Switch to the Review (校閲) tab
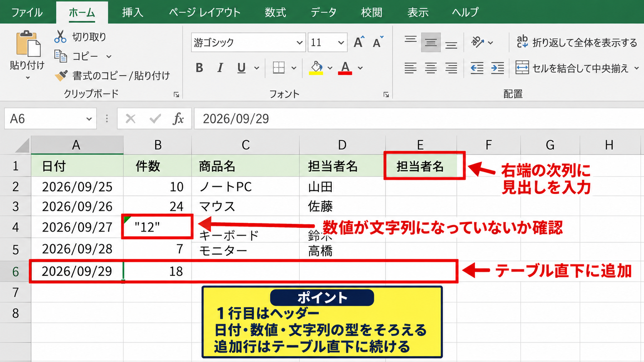The image size is (644, 362). [372, 12]
